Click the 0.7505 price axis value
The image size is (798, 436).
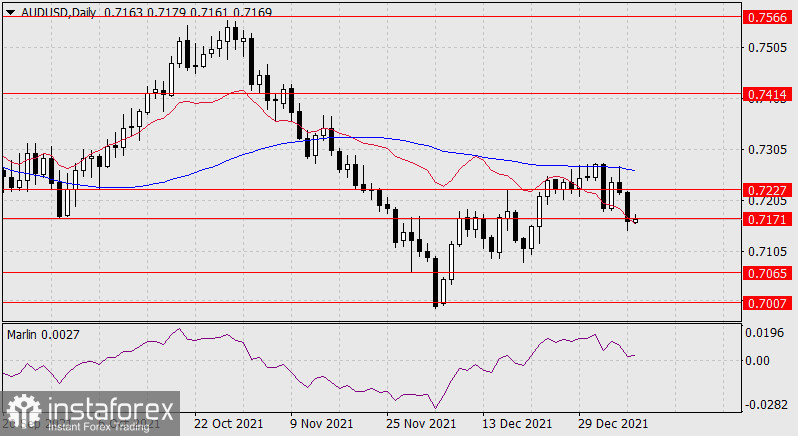pyautogui.click(x=768, y=47)
